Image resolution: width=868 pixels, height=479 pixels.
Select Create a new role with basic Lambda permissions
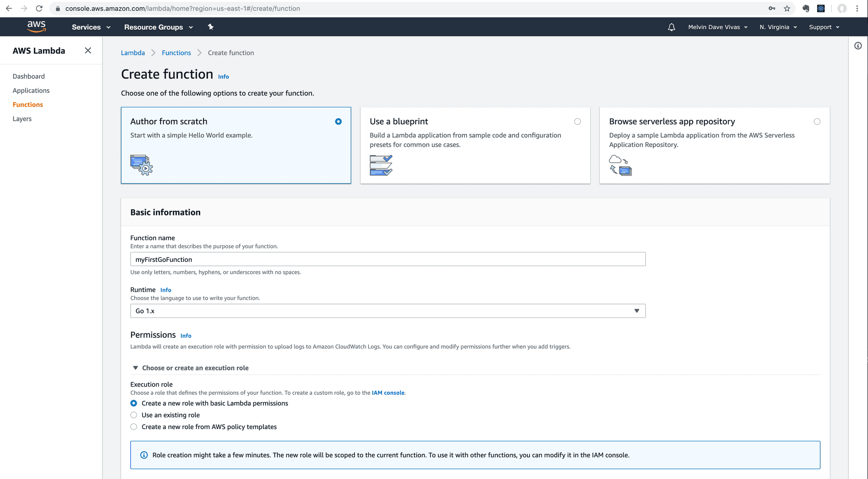pyautogui.click(x=134, y=403)
